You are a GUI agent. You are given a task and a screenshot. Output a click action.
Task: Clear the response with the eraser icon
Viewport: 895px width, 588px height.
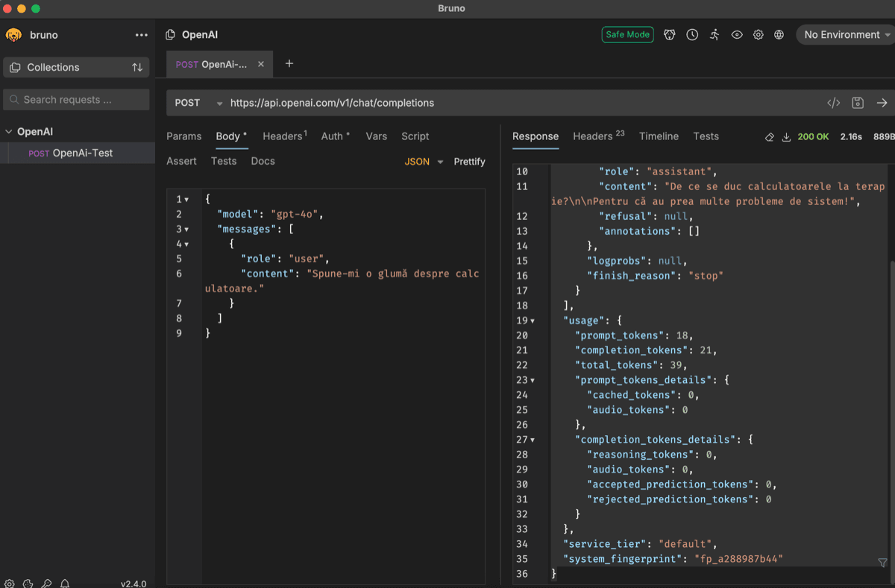coord(770,137)
